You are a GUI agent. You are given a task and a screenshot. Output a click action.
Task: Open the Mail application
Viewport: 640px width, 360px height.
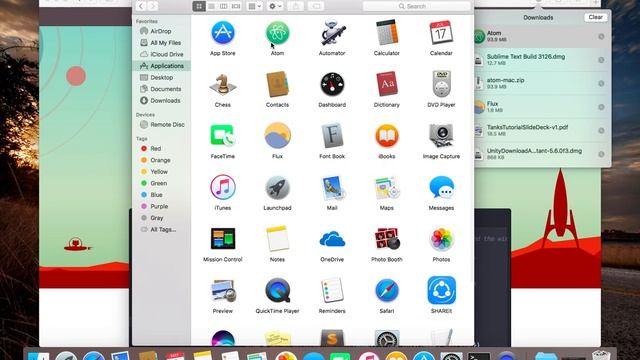[x=332, y=187]
